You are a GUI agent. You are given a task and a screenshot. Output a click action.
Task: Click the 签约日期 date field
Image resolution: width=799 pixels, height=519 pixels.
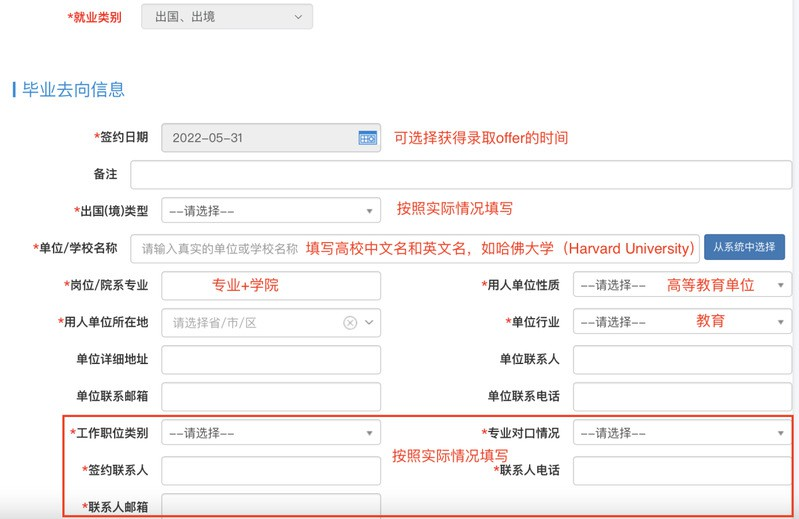click(271, 138)
